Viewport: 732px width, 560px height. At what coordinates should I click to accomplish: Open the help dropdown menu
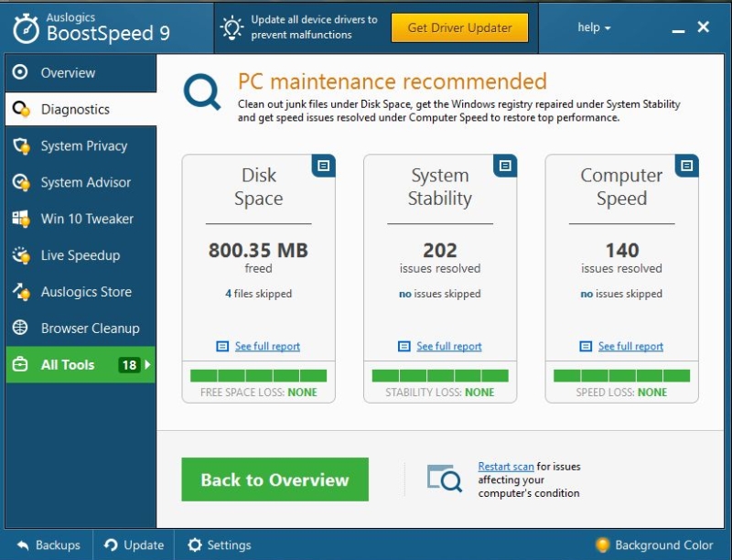point(594,27)
